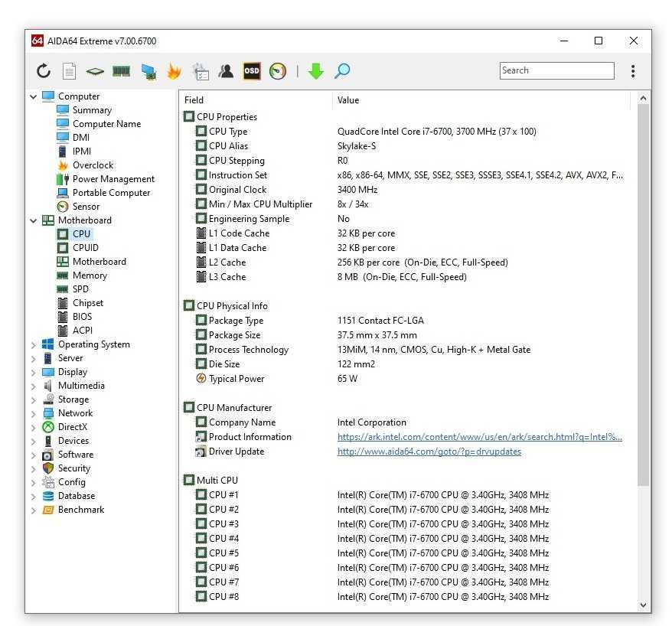
Task: Click the Operating System Windows logo icon
Action: coord(48,344)
